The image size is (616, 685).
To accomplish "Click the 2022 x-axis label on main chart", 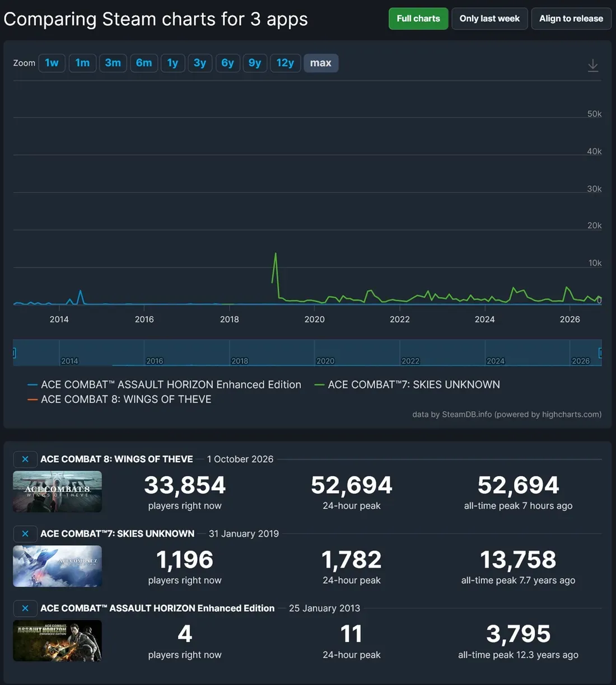I will pyautogui.click(x=400, y=319).
